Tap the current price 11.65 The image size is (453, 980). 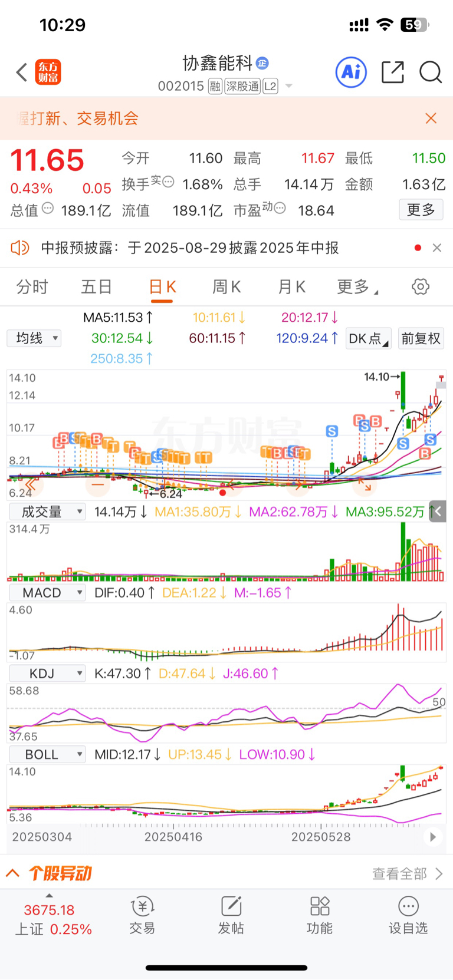(x=48, y=160)
